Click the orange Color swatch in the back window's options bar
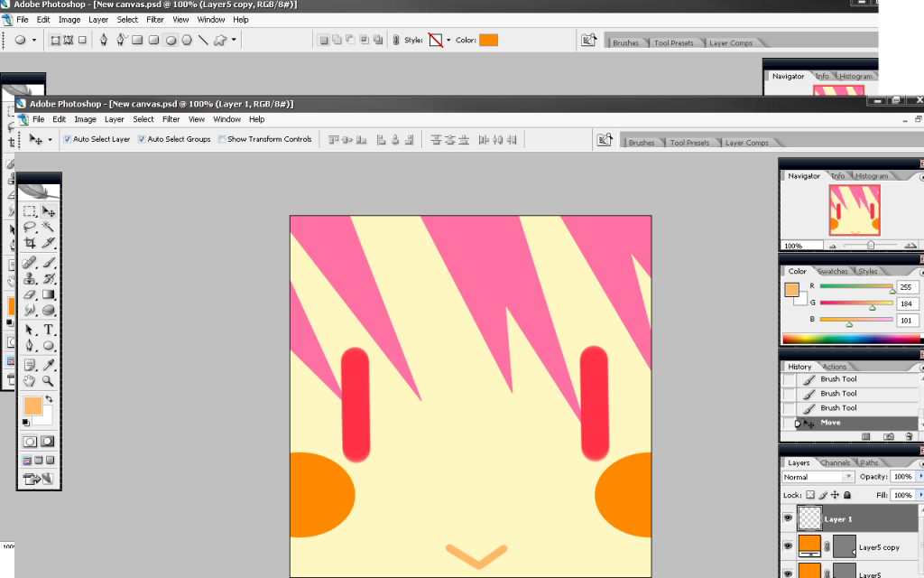 pyautogui.click(x=488, y=40)
